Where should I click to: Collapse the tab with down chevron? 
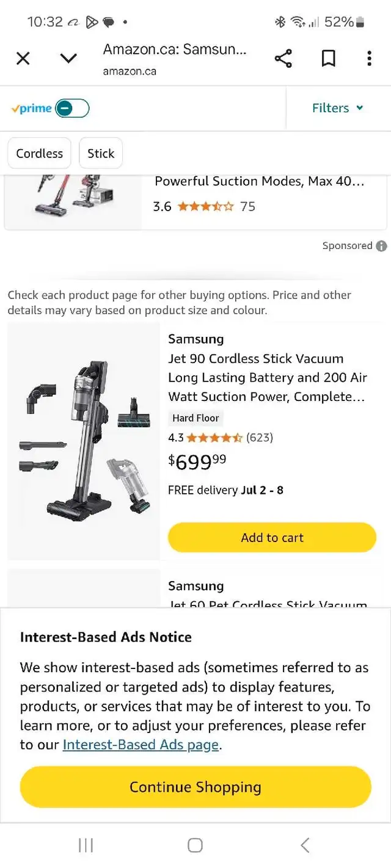[68, 59]
